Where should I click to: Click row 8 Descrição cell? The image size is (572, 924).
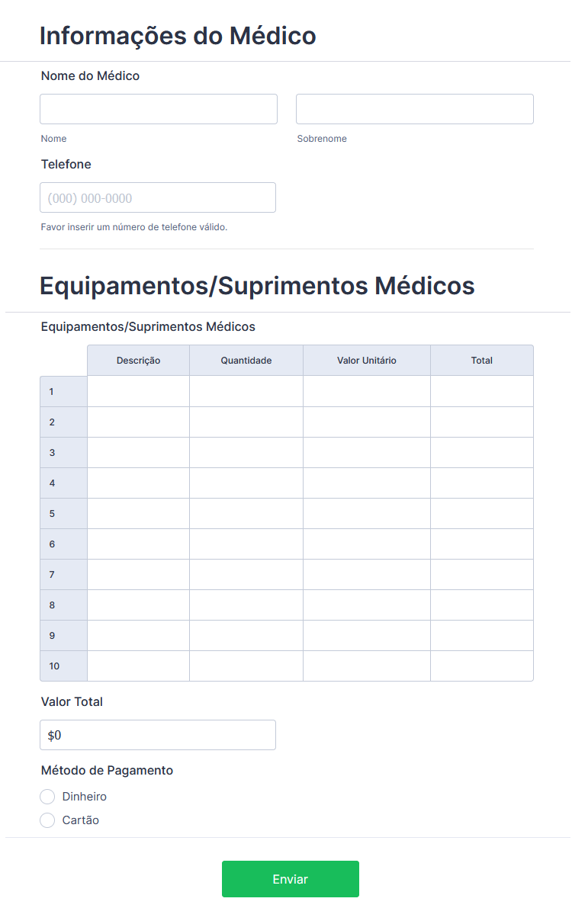tap(138, 605)
